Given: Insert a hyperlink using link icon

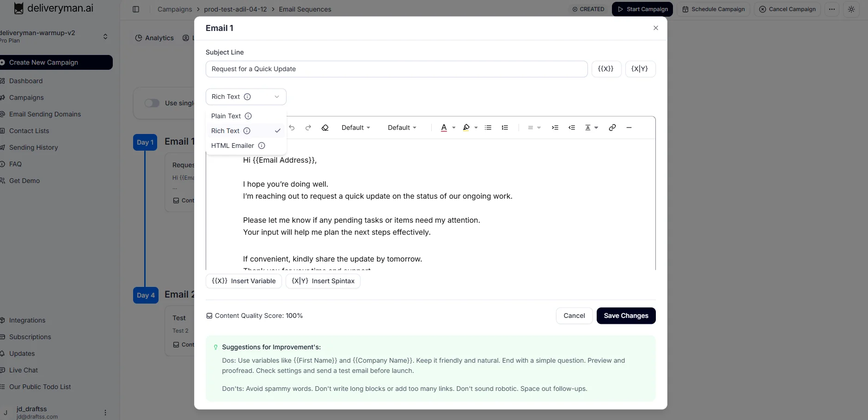Looking at the screenshot, I should tap(612, 128).
